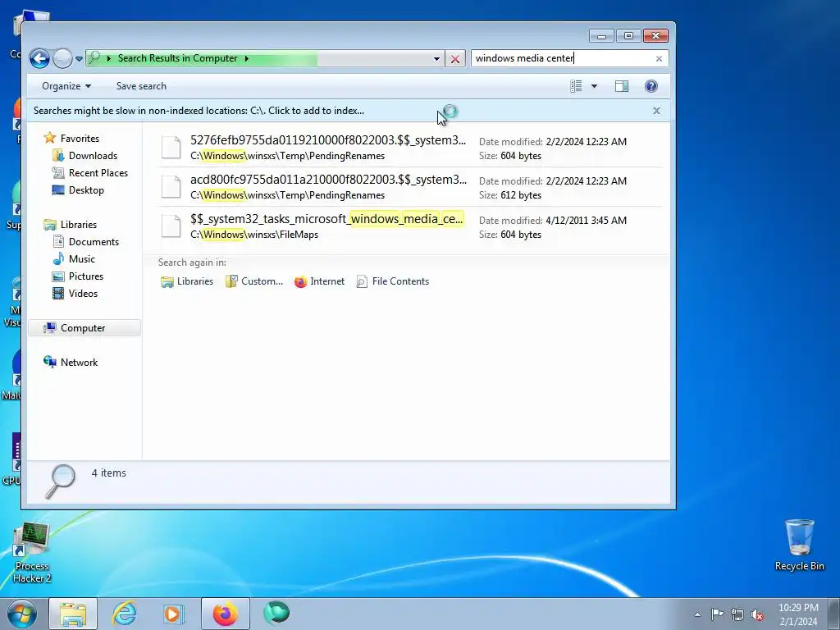
Task: Select the Process Hacker 2 desktop icon
Action: (32, 554)
